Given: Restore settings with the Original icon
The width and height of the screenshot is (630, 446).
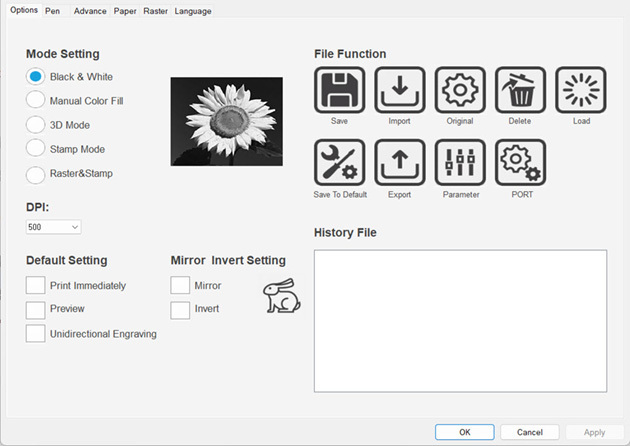Looking at the screenshot, I should (461, 91).
